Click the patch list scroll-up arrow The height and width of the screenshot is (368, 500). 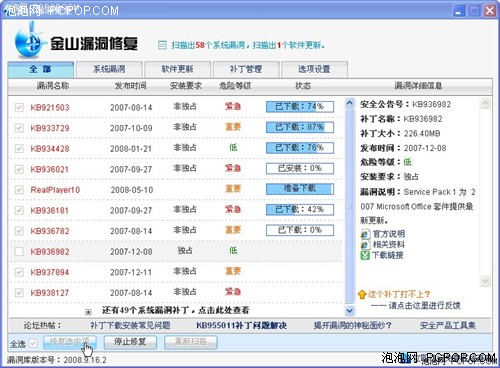(349, 103)
